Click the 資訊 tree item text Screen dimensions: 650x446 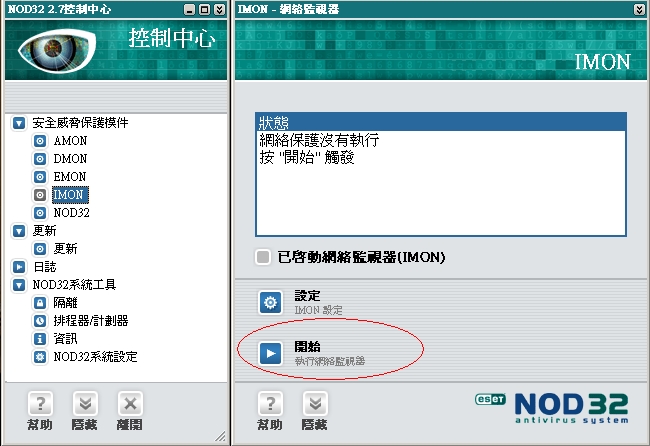coord(65,339)
